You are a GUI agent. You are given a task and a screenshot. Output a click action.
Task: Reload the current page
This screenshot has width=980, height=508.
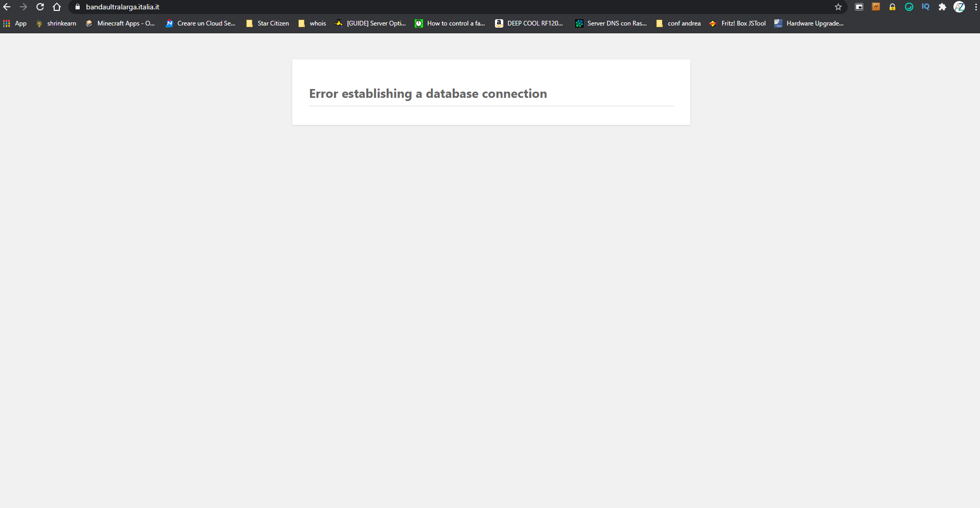click(x=40, y=7)
